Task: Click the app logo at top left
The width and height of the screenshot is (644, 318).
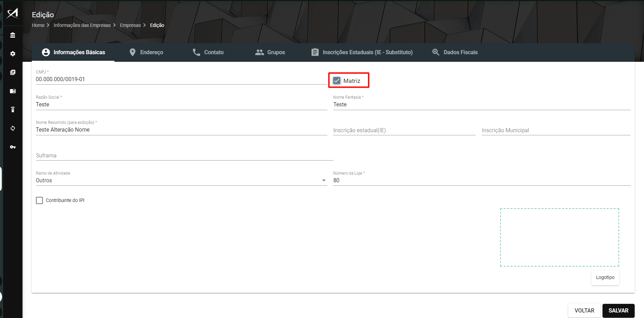Action: click(x=13, y=13)
